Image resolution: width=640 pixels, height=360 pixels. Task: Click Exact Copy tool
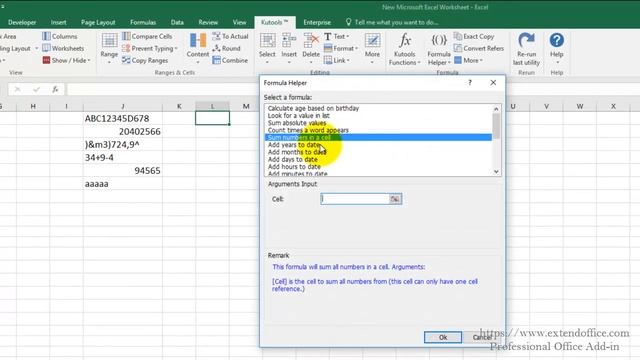point(474,36)
